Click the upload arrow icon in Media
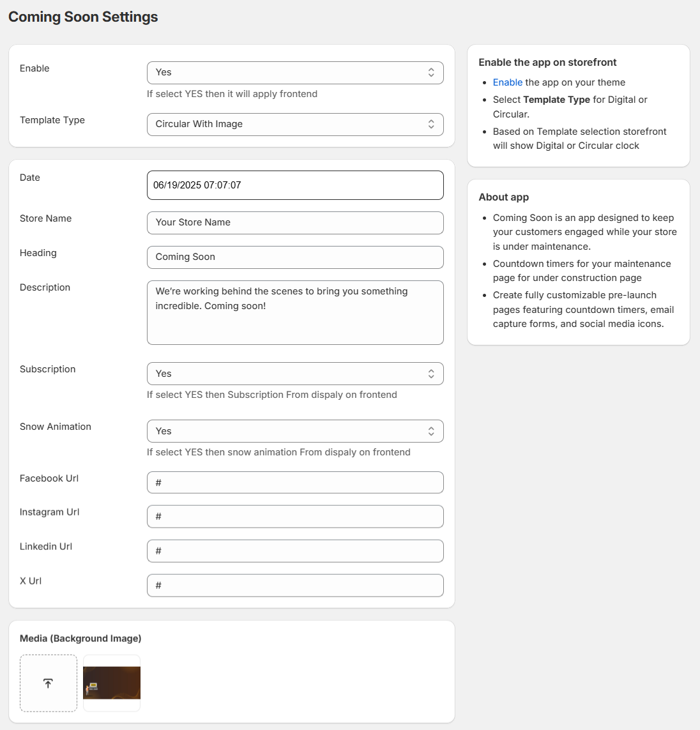Image resolution: width=700 pixels, height=730 pixels. (x=48, y=683)
